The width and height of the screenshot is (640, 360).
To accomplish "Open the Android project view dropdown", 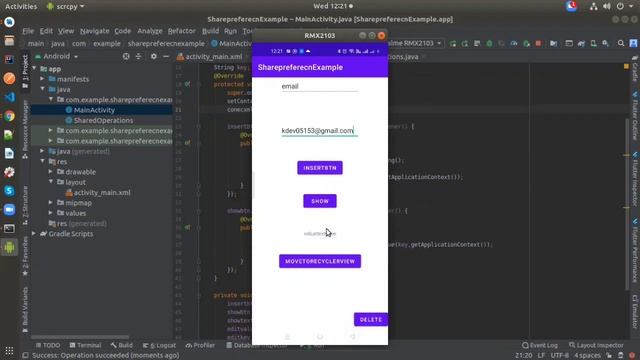I will pos(56,56).
